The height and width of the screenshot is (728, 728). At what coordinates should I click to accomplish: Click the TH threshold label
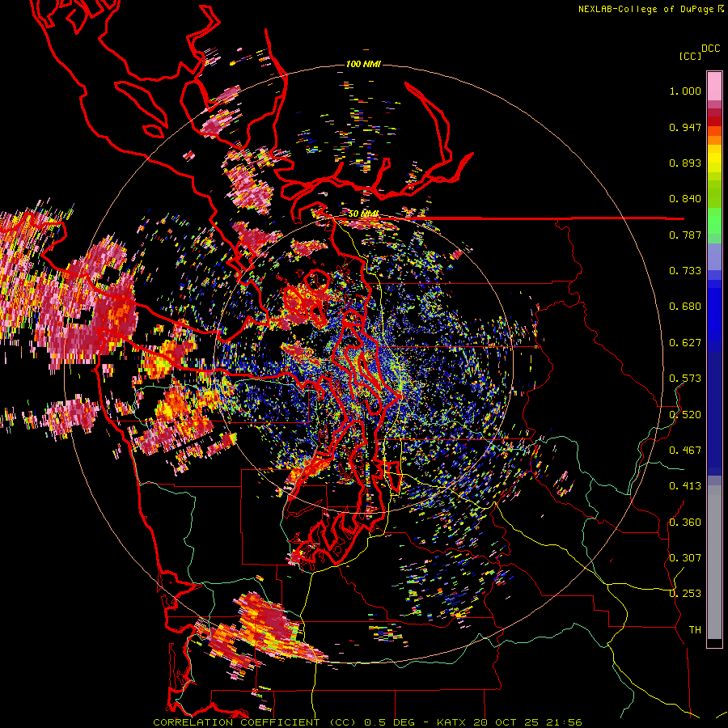click(695, 630)
